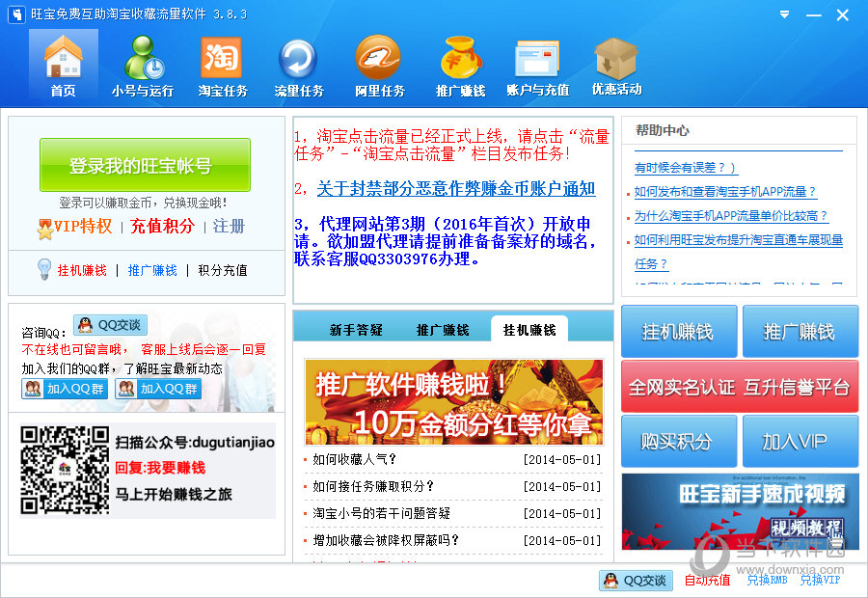Open VIP特权 link
The height and width of the screenshot is (598, 868).
click(83, 226)
